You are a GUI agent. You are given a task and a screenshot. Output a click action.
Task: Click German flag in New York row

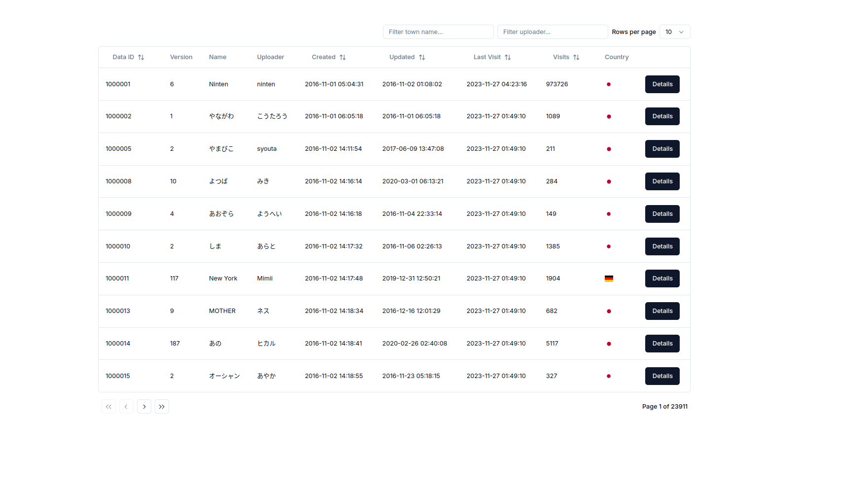(x=609, y=278)
